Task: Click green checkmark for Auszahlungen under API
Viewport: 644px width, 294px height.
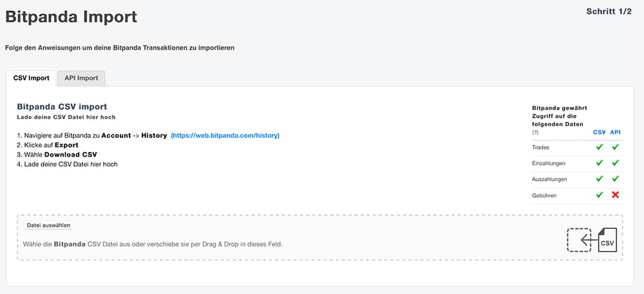Action: click(x=615, y=179)
